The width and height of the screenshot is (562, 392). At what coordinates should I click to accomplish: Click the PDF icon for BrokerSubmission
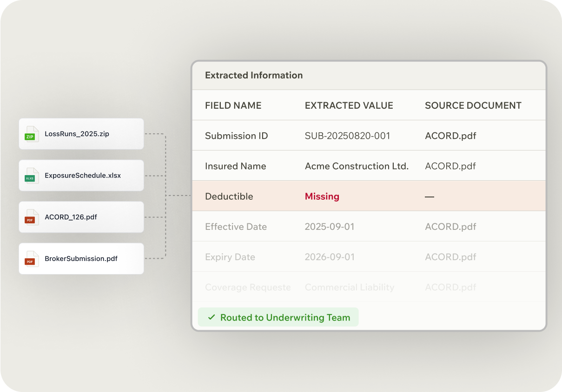(x=32, y=259)
